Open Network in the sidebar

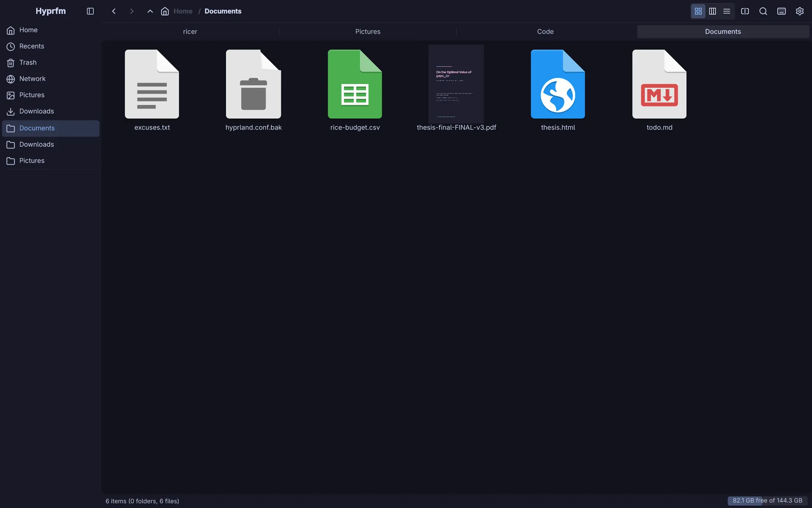click(x=51, y=79)
